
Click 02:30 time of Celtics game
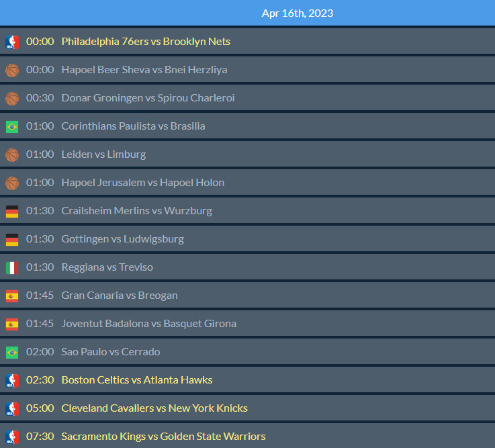click(40, 379)
